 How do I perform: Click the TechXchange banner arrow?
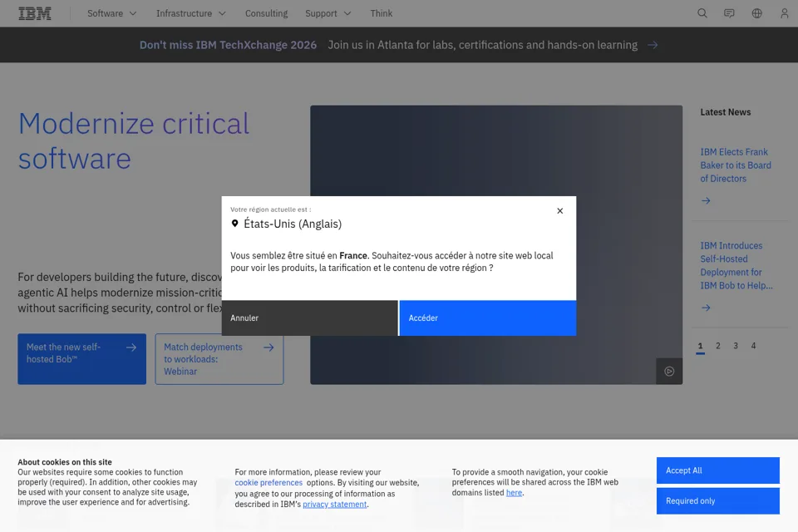tap(653, 45)
